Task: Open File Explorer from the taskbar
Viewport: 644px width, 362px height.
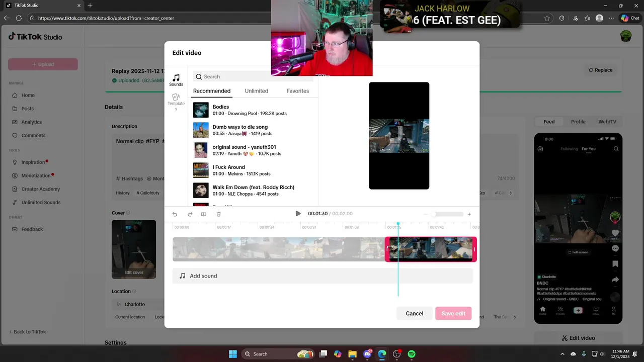Action: click(352, 354)
